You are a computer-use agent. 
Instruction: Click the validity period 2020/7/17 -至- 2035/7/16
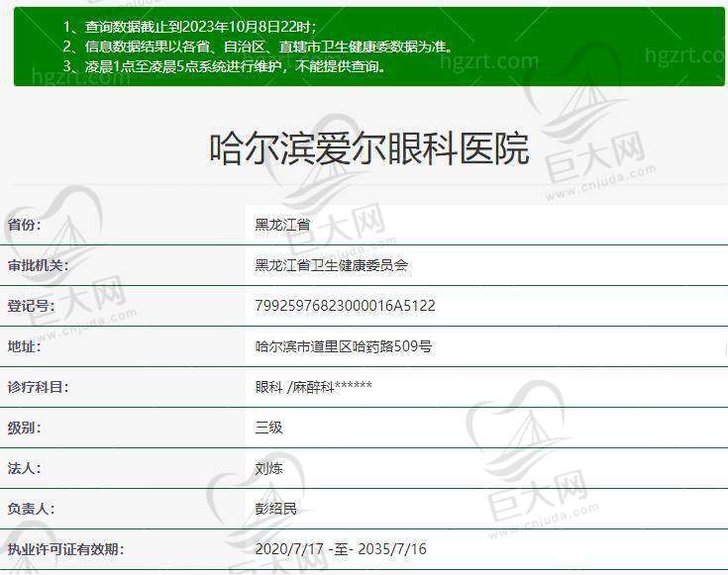tap(341, 549)
